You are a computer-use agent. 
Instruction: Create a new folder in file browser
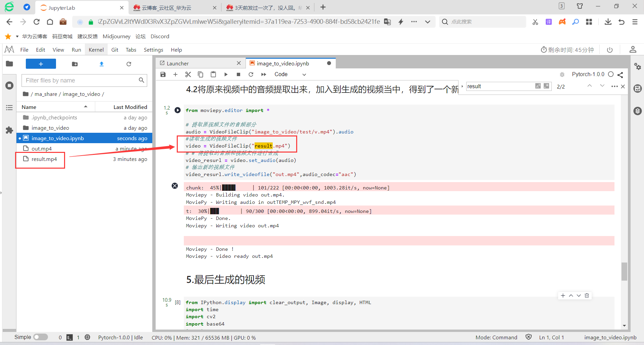[75, 64]
